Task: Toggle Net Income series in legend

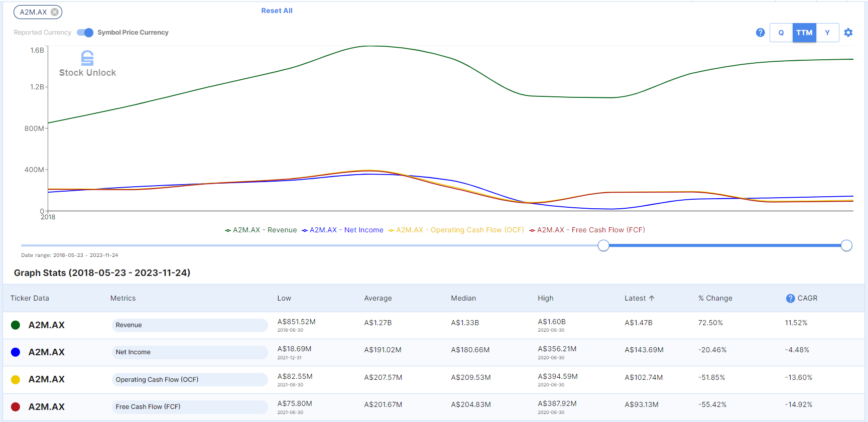Action: pos(342,230)
